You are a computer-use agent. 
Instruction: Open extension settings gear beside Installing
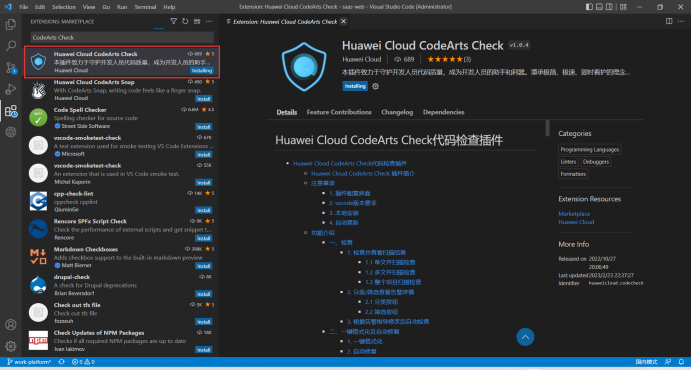(x=375, y=86)
